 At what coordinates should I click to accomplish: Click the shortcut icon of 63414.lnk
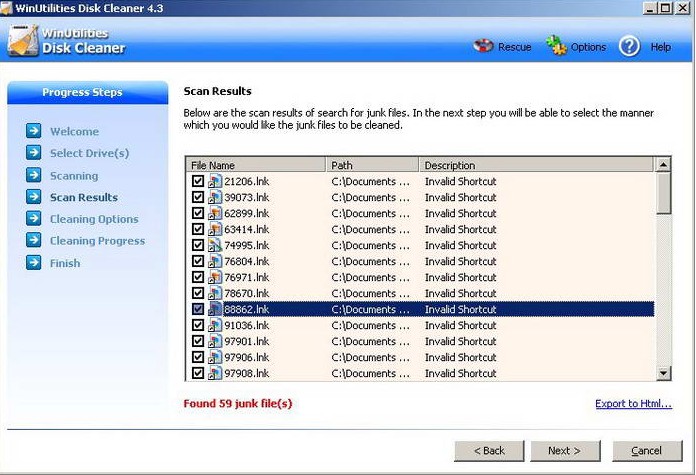[215, 229]
